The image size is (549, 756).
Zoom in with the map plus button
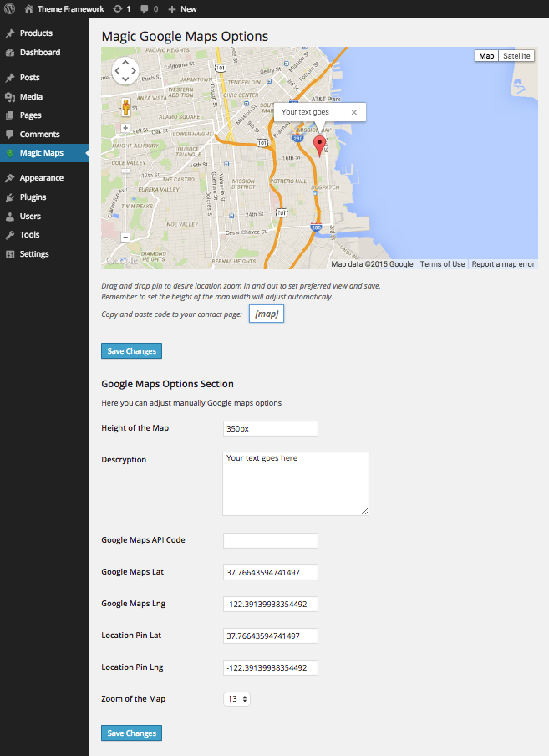tap(125, 128)
